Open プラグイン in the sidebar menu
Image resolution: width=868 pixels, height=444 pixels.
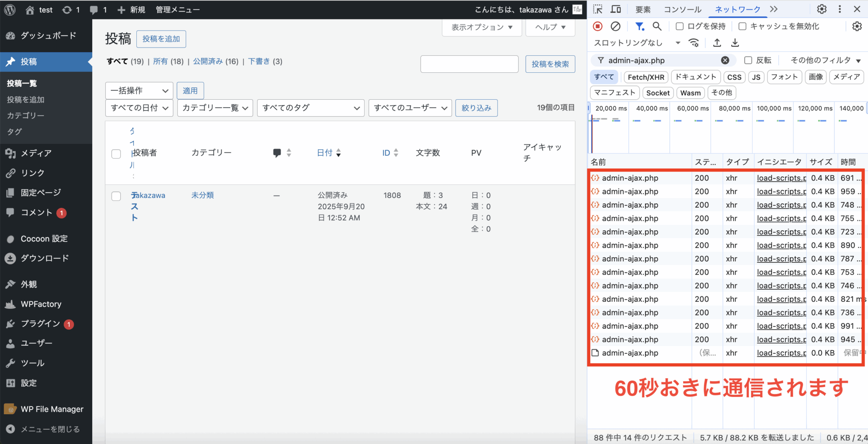[x=41, y=324]
